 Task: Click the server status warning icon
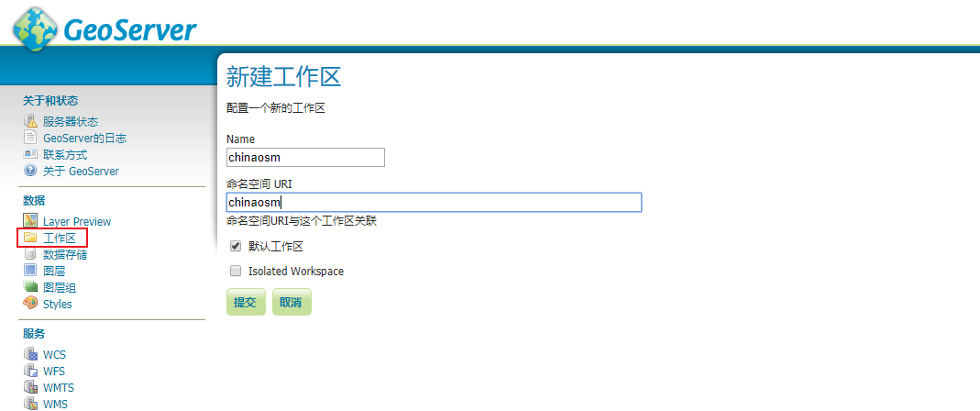tap(30, 121)
